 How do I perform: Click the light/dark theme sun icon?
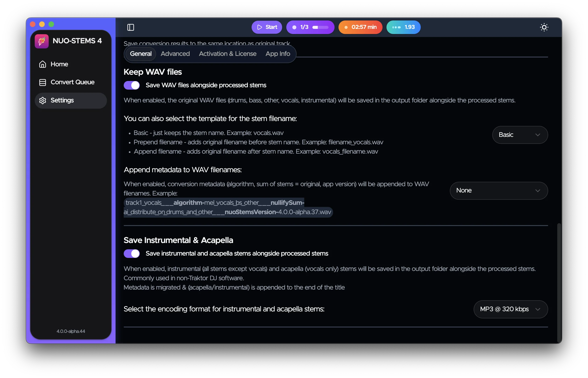(x=544, y=27)
